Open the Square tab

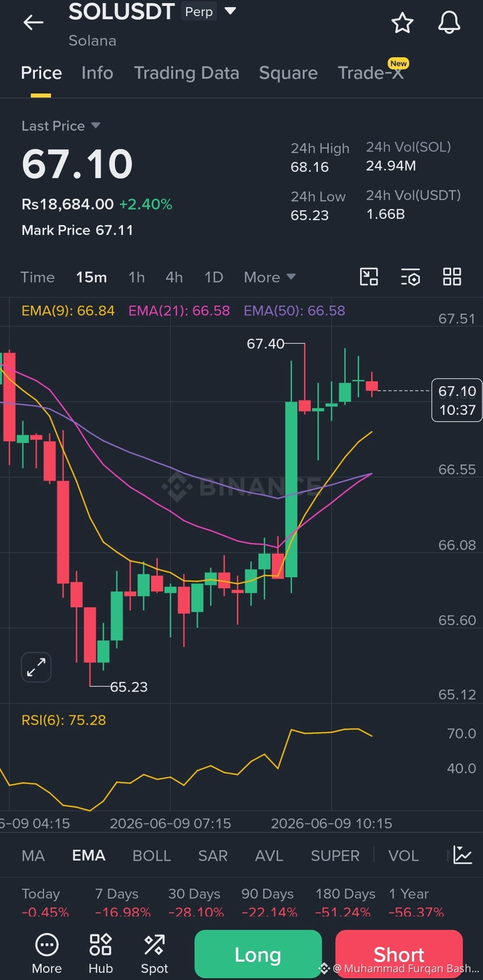pos(288,73)
